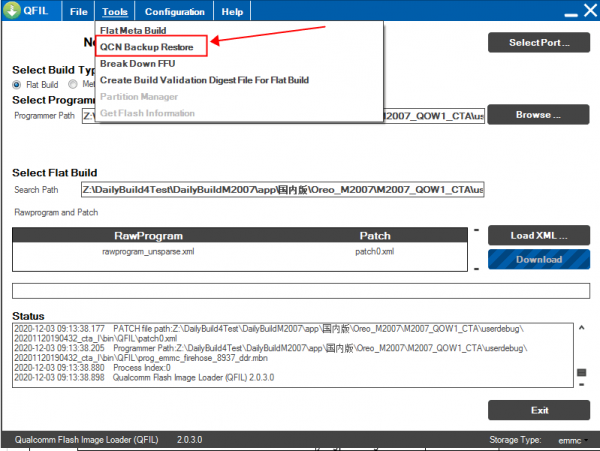Open the Help menu

click(x=232, y=11)
